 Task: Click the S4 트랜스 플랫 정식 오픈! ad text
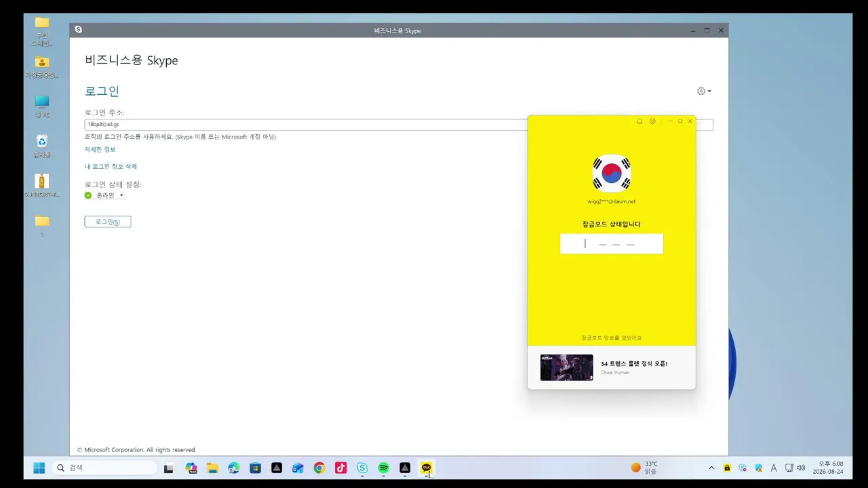pos(634,364)
